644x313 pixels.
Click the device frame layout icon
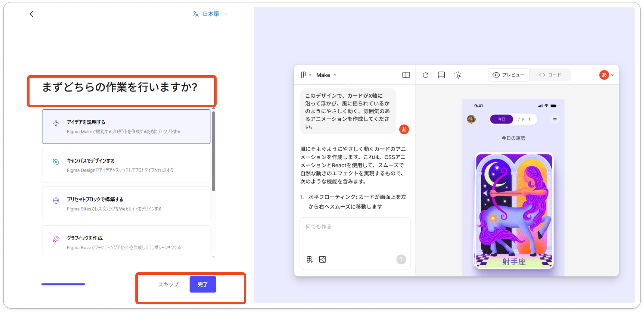coord(441,75)
